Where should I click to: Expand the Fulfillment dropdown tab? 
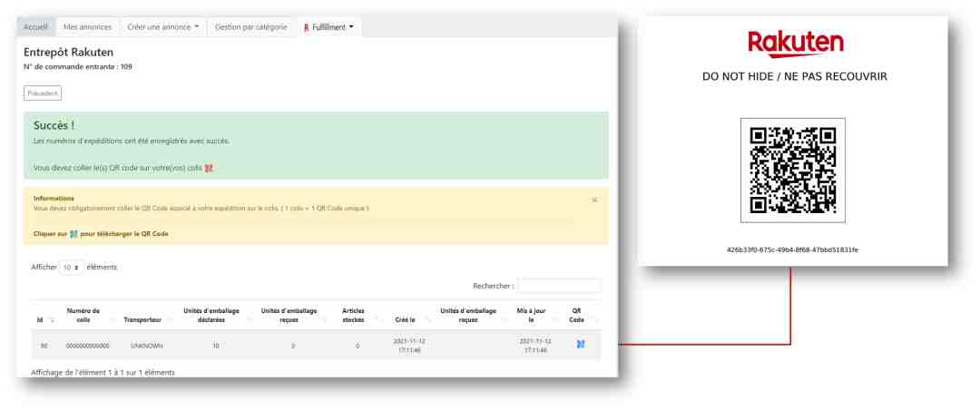click(x=328, y=27)
